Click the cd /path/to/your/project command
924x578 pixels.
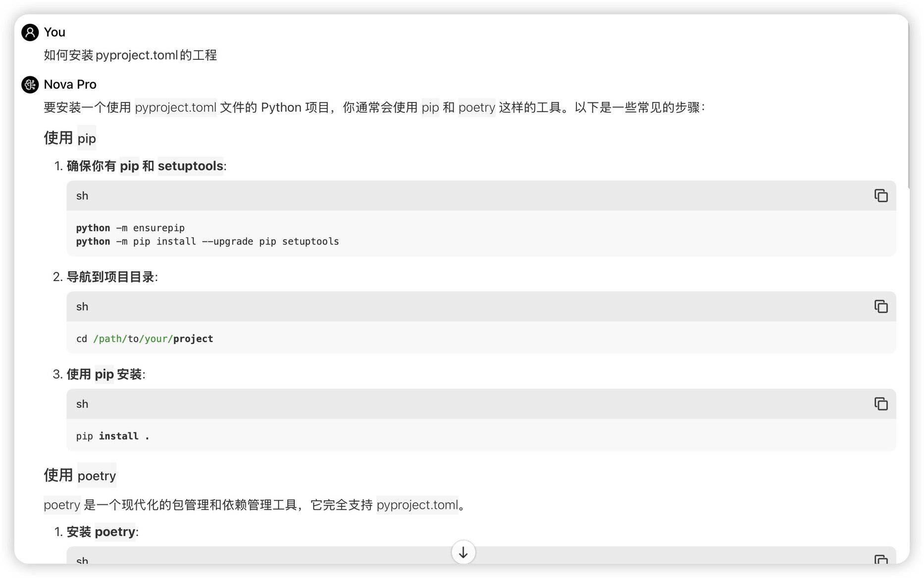pos(145,338)
